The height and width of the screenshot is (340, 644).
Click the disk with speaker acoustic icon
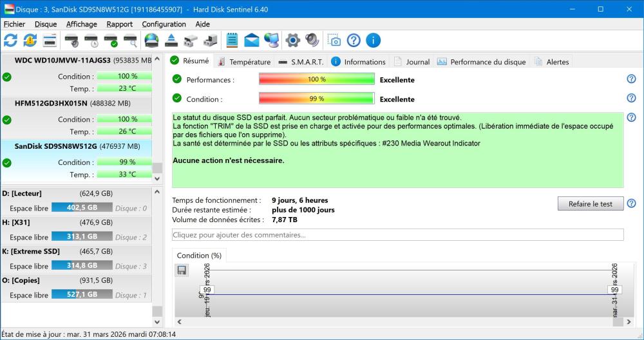coord(71,40)
